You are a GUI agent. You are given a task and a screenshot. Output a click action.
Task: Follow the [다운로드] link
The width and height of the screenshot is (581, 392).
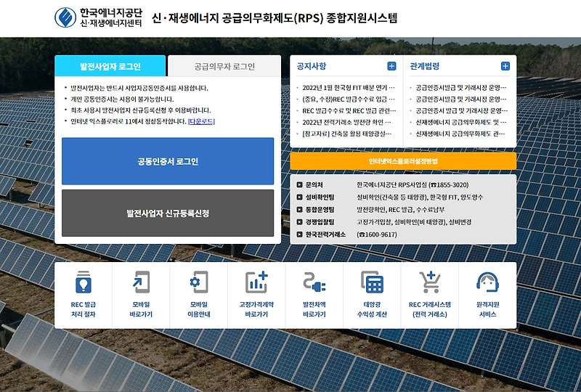201,121
